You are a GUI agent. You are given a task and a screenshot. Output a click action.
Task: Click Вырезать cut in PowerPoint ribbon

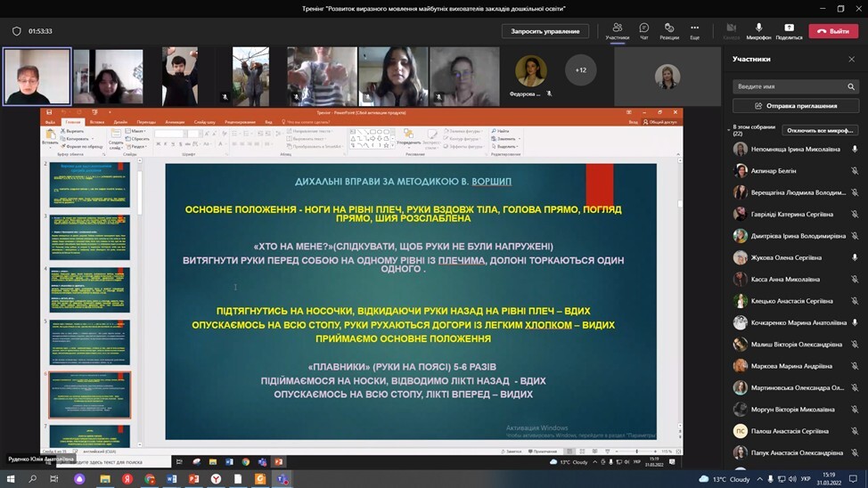(72, 132)
